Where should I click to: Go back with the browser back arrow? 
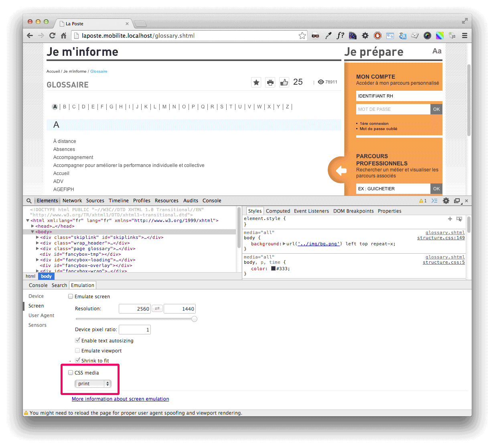point(30,36)
